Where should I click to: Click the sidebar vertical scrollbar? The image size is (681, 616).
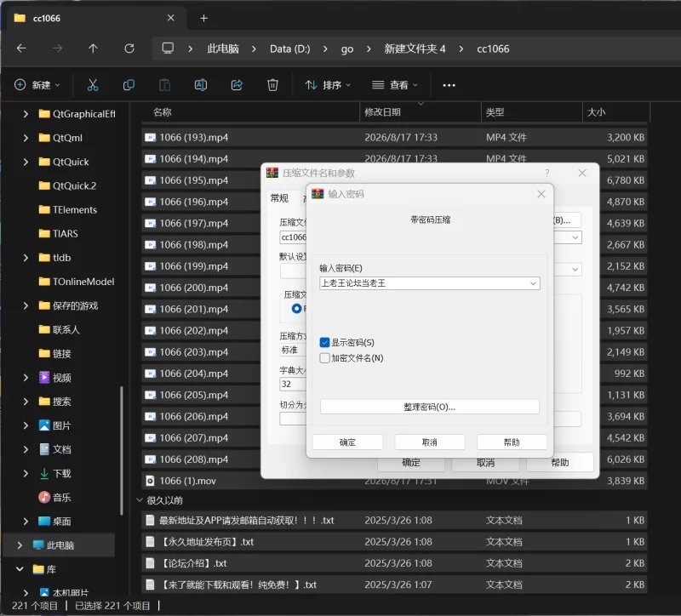pos(122,450)
